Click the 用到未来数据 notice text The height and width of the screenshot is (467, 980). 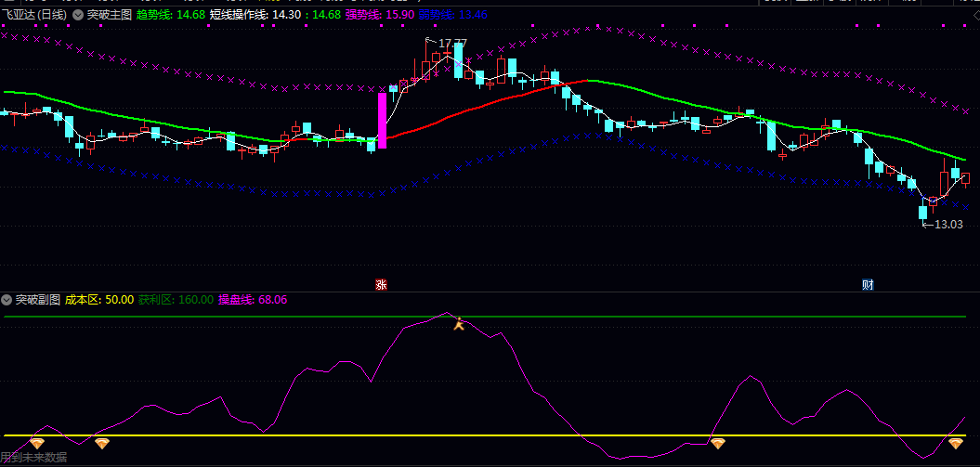(x=33, y=458)
